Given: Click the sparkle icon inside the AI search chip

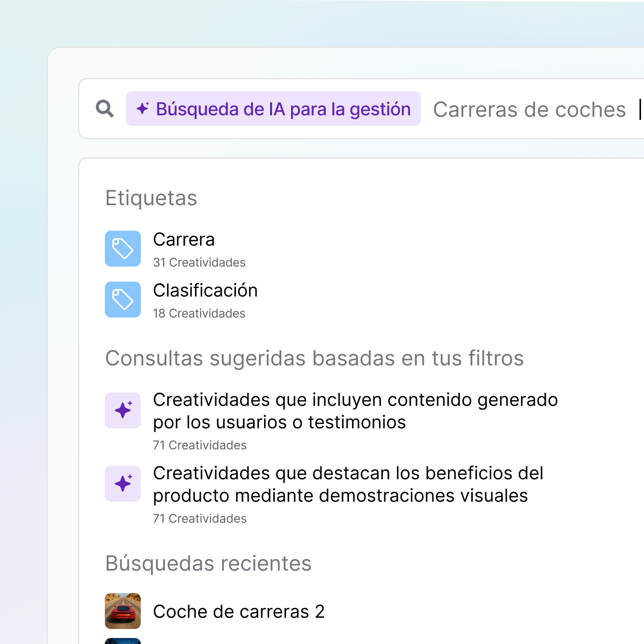Looking at the screenshot, I should point(142,108).
